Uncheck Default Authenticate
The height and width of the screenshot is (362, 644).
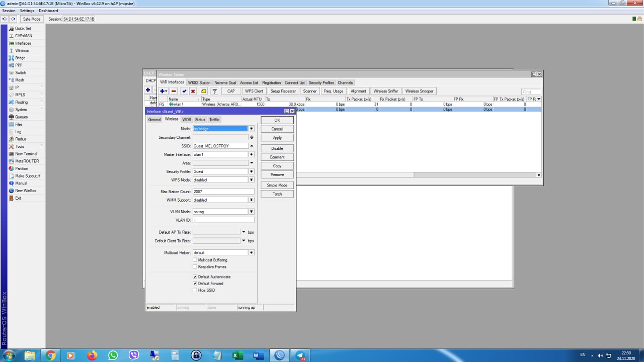195,277
